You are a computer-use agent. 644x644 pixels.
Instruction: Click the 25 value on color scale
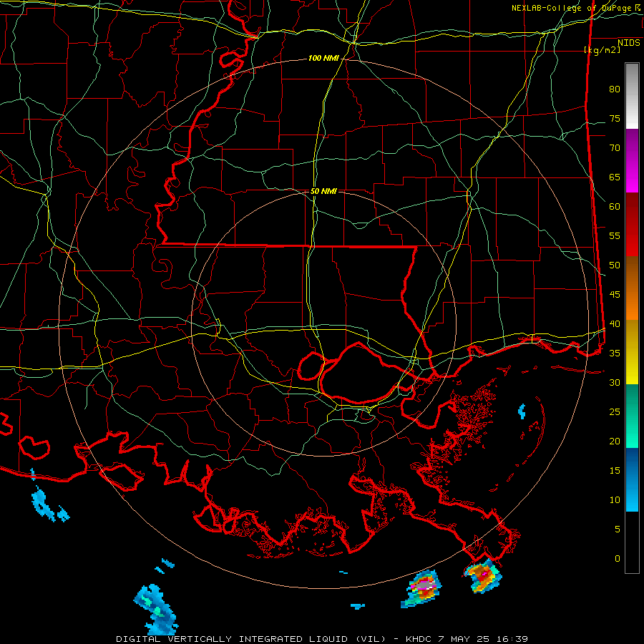(x=615, y=412)
